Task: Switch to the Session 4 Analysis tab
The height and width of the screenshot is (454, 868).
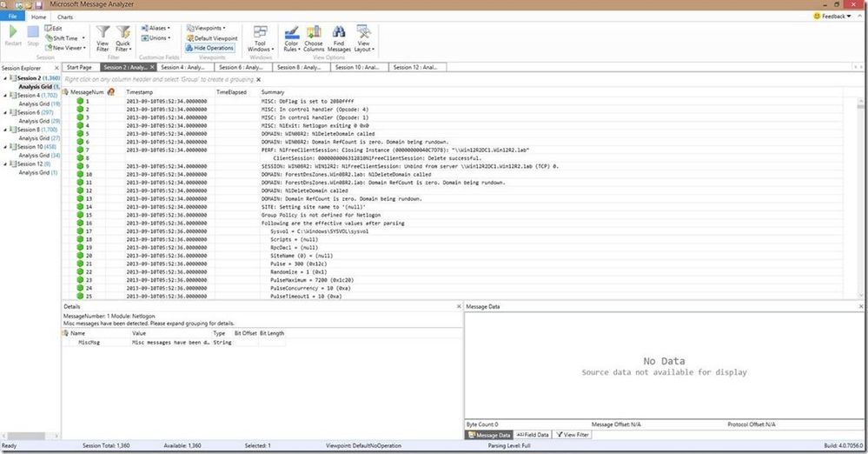Action: point(182,67)
